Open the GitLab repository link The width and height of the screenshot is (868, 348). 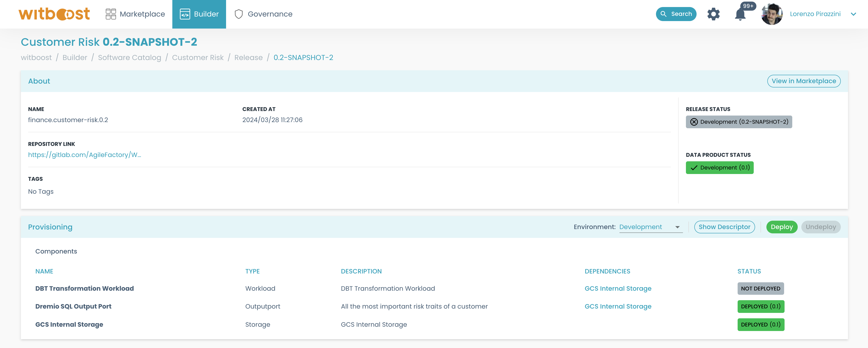pos(85,155)
